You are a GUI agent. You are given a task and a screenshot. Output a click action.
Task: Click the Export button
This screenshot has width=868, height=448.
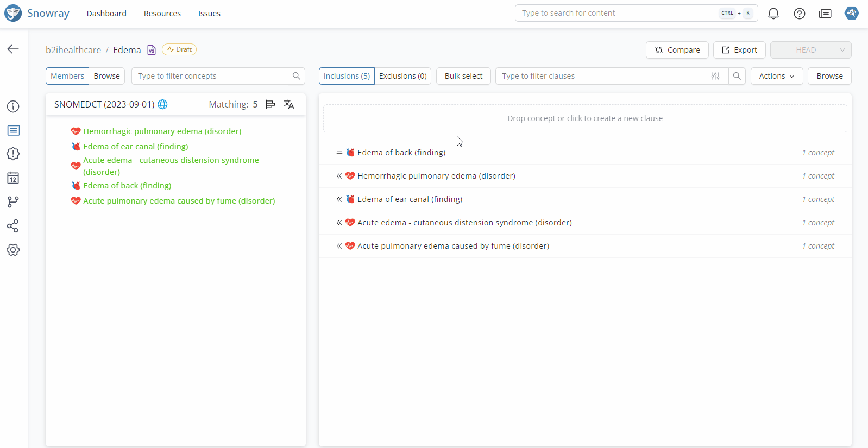click(739, 50)
